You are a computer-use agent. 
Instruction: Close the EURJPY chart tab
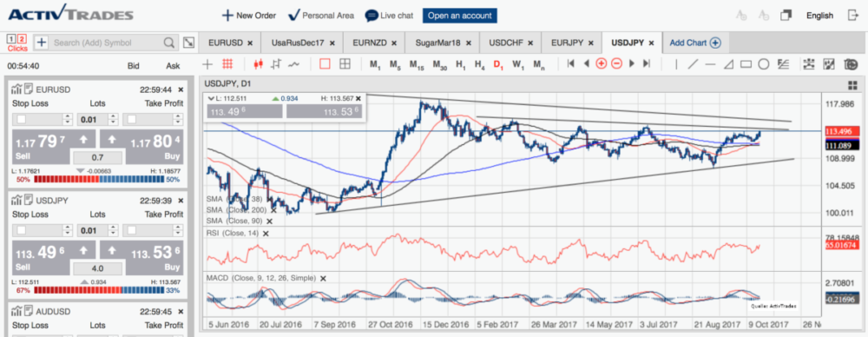(591, 43)
